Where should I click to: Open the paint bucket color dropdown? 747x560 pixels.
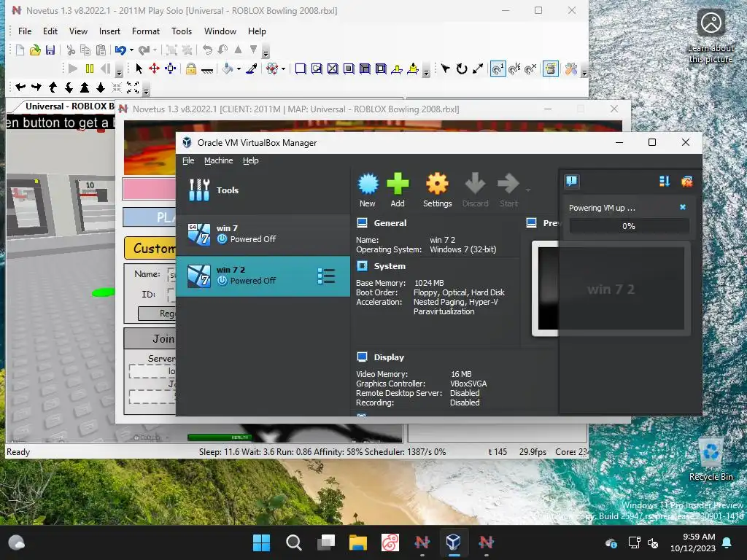[239, 69]
